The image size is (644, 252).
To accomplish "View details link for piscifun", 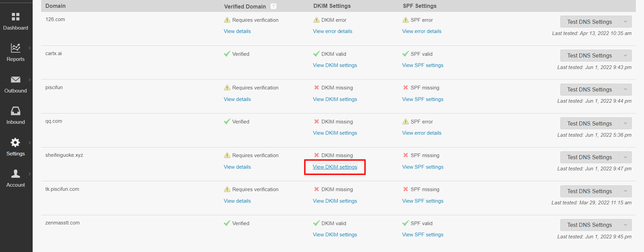I will 237,99.
